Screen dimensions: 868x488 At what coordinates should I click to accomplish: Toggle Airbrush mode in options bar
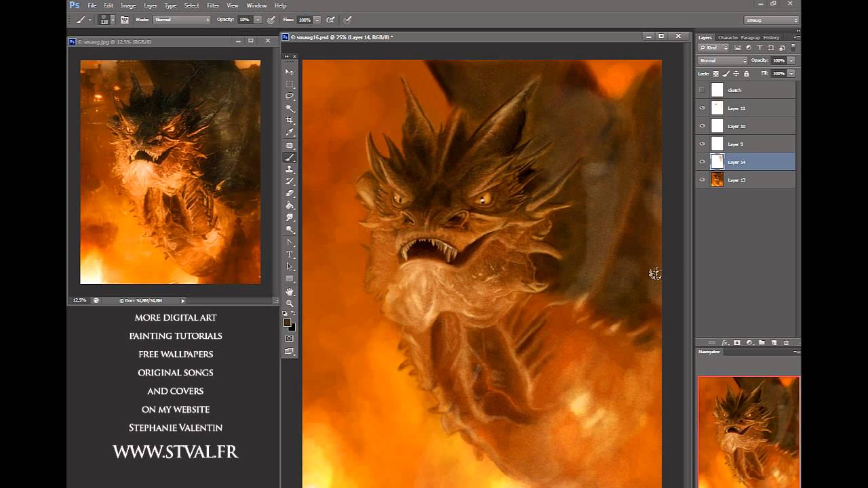pos(330,20)
